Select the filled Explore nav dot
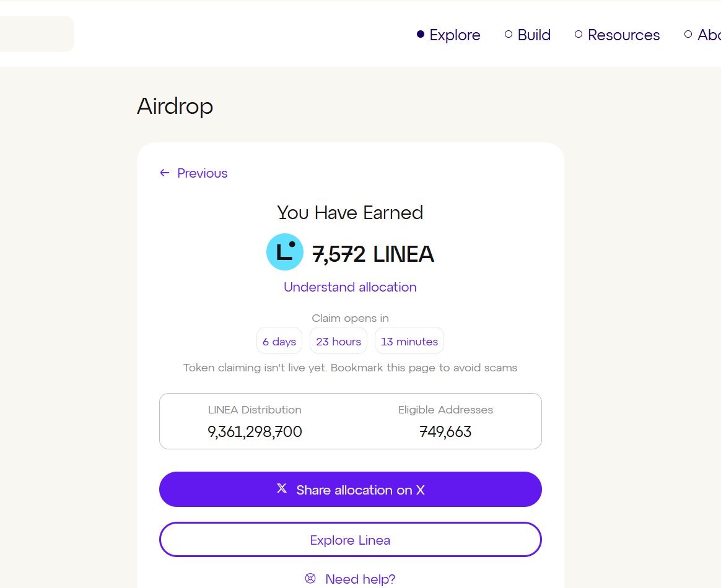 421,34
